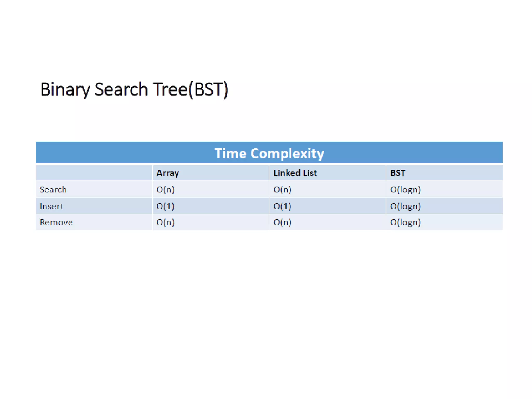Click the BST column header

(x=397, y=173)
